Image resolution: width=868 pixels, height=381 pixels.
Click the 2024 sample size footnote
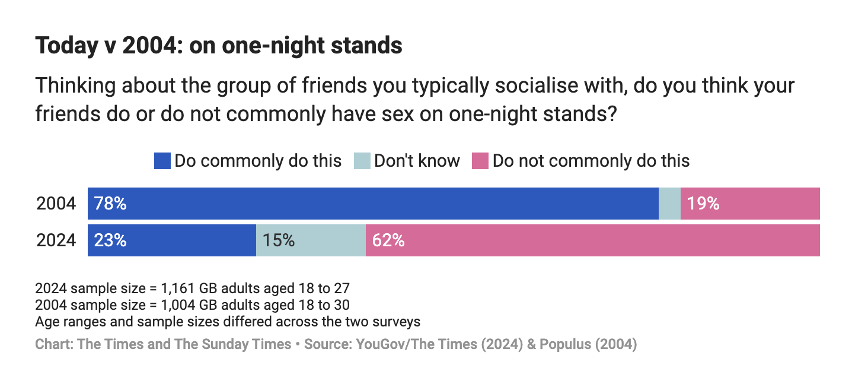point(192,289)
